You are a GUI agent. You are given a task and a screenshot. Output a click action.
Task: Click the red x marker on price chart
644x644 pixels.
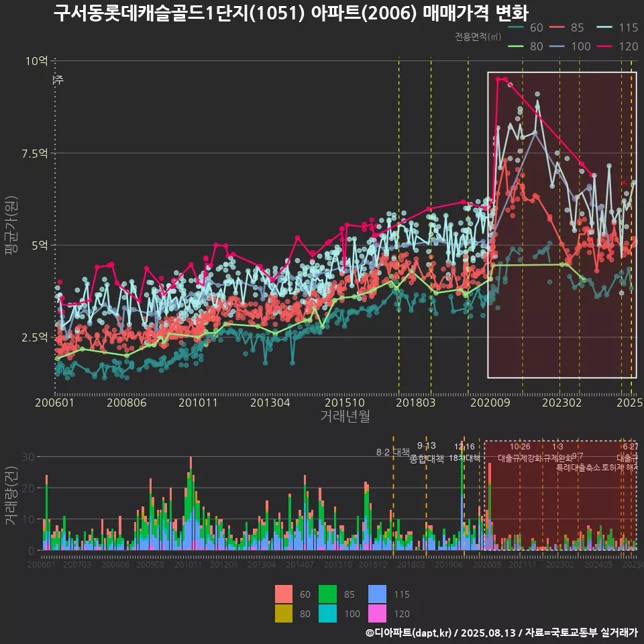point(624,182)
